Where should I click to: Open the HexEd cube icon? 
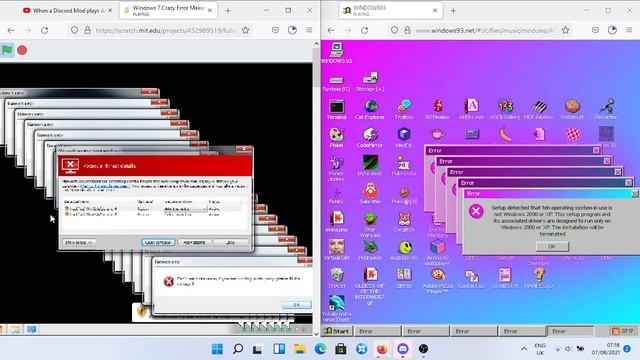pyautogui.click(x=404, y=137)
